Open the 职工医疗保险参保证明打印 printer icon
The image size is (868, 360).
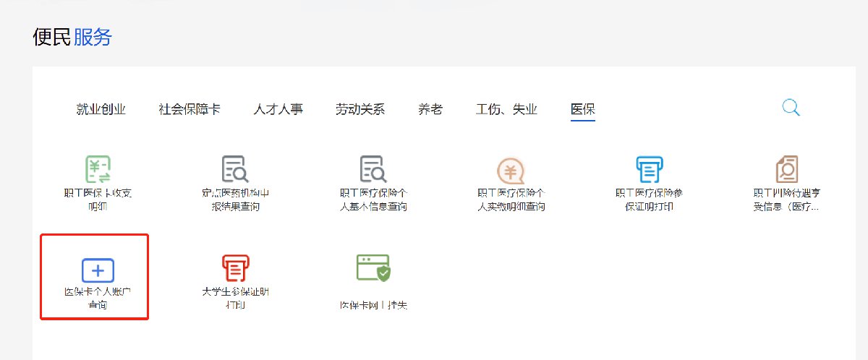[649, 169]
